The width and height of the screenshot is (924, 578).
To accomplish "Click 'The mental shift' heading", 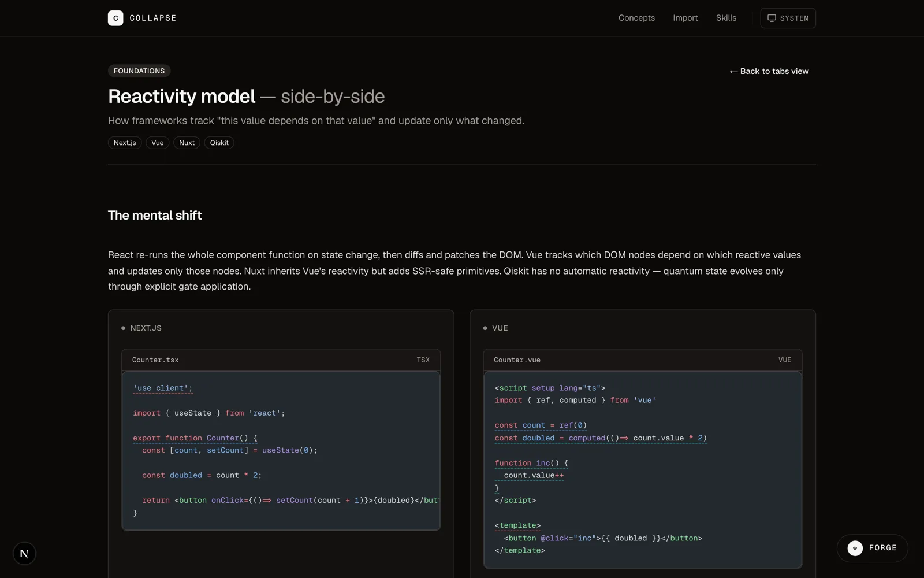I will [155, 215].
